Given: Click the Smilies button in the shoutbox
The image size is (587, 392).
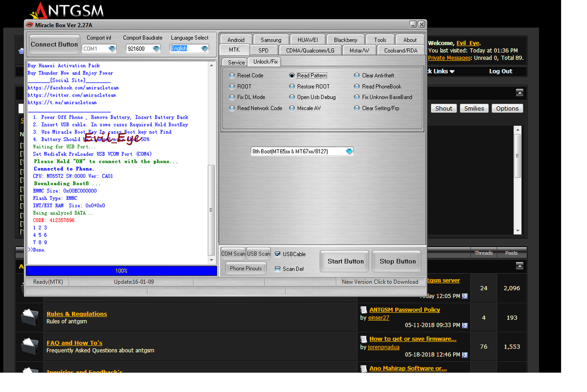Looking at the screenshot, I should tap(474, 109).
